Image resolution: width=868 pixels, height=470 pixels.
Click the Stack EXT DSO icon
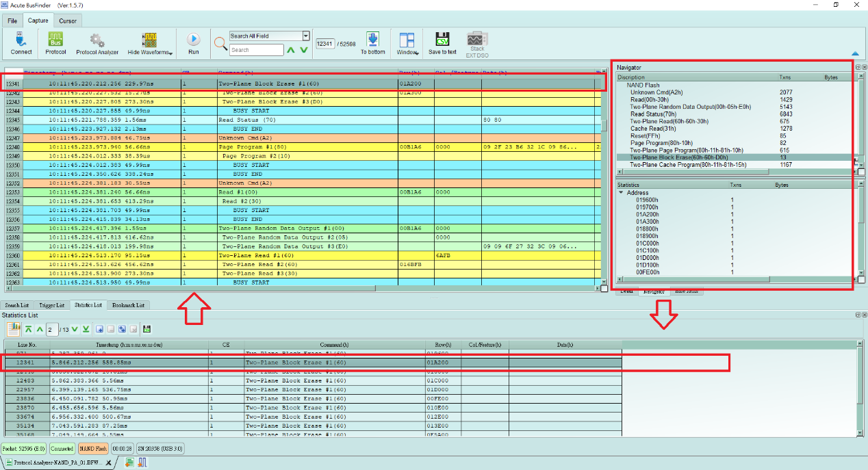pyautogui.click(x=477, y=38)
